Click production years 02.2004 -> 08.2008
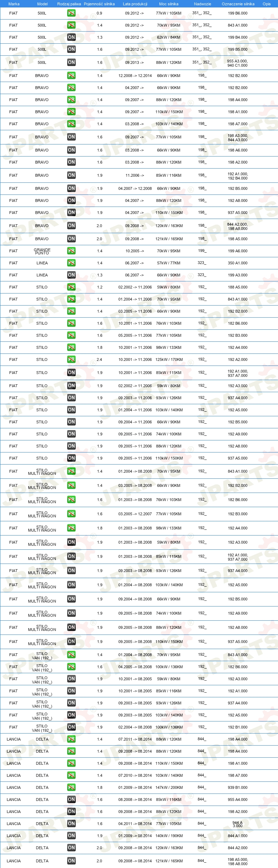 pos(135,727)
